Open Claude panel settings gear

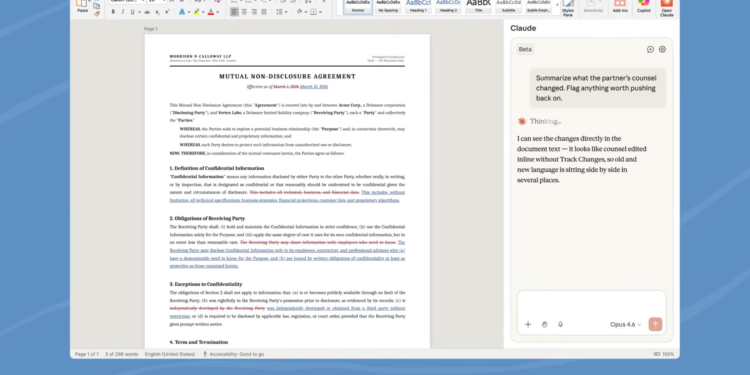click(662, 49)
